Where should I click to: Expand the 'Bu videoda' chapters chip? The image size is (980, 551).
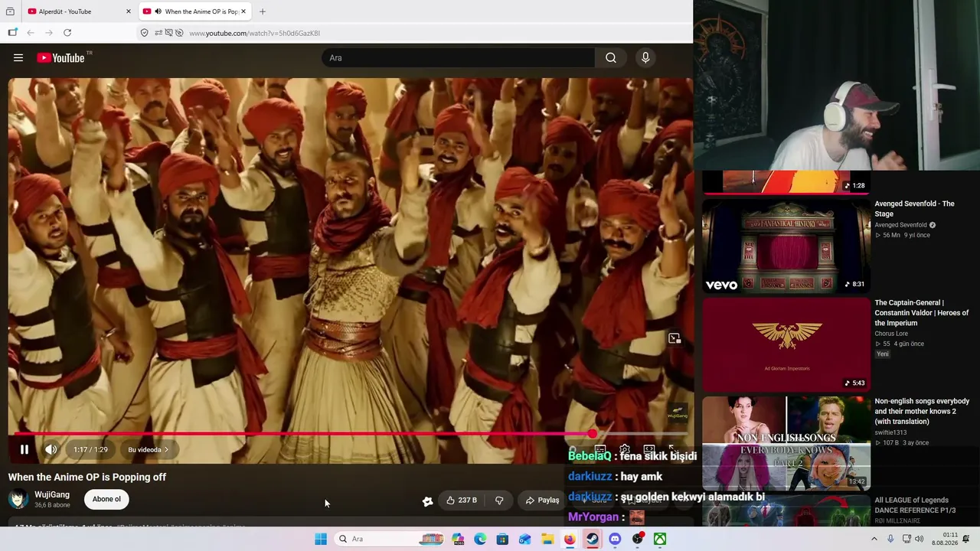click(x=149, y=450)
